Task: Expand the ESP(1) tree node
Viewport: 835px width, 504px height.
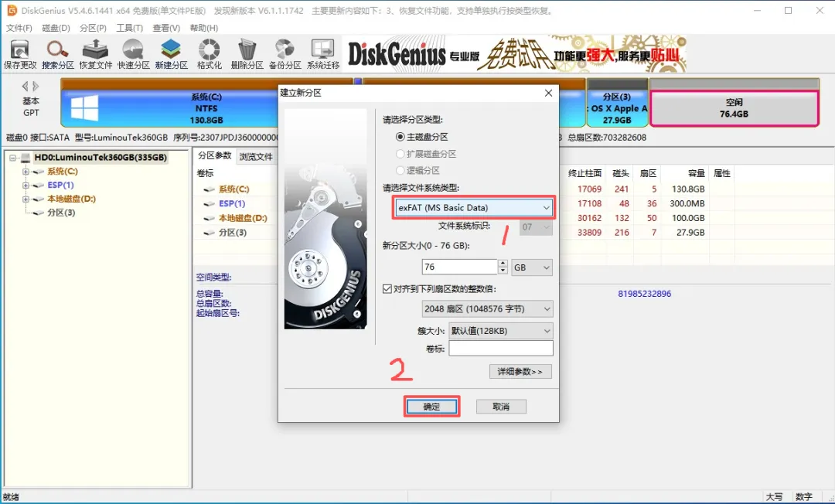Action: (x=25, y=186)
